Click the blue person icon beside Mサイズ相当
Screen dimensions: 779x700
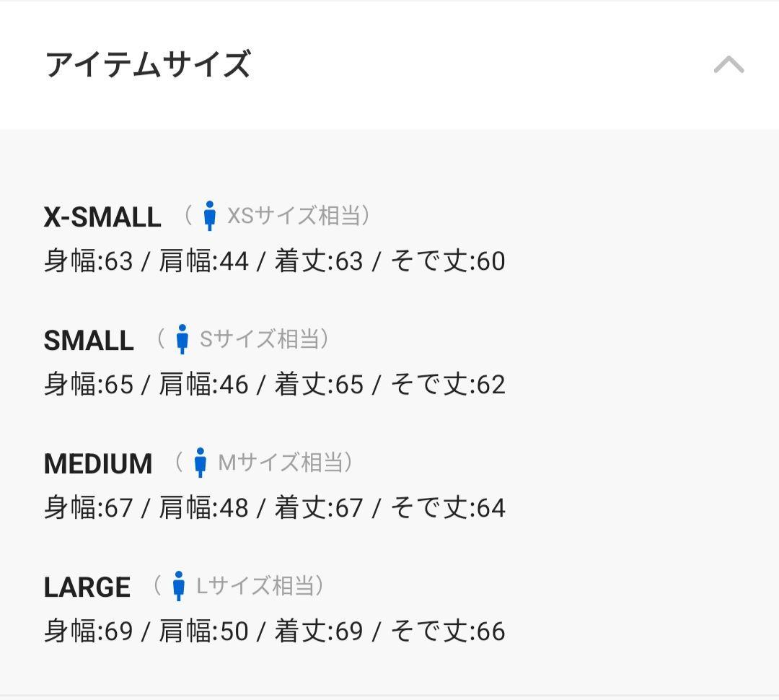point(201,463)
